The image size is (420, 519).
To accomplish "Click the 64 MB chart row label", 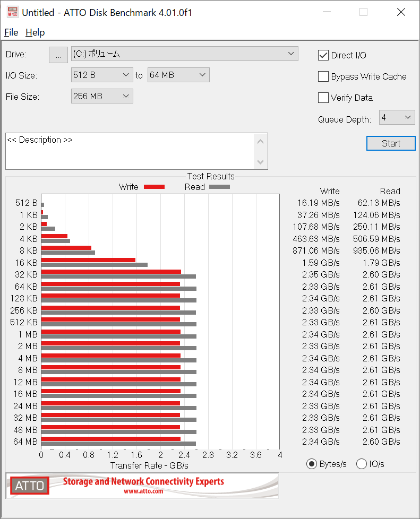I will [25, 442].
